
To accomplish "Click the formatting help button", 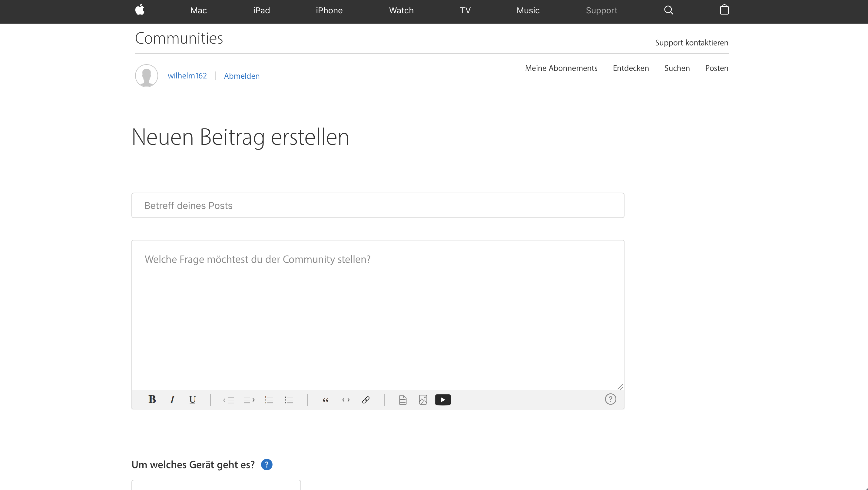I will click(x=611, y=399).
